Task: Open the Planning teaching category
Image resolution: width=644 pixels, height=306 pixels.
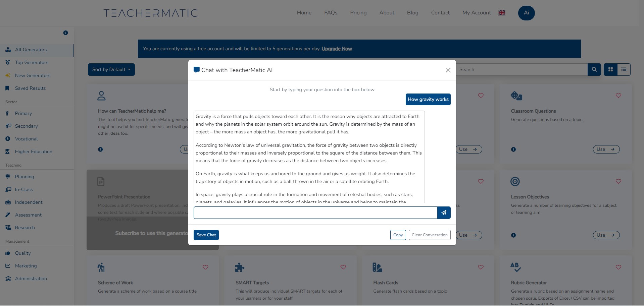Action: pos(37,177)
